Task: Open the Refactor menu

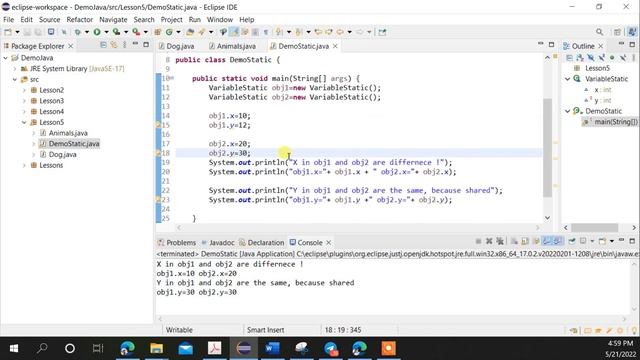Action: [x=80, y=20]
